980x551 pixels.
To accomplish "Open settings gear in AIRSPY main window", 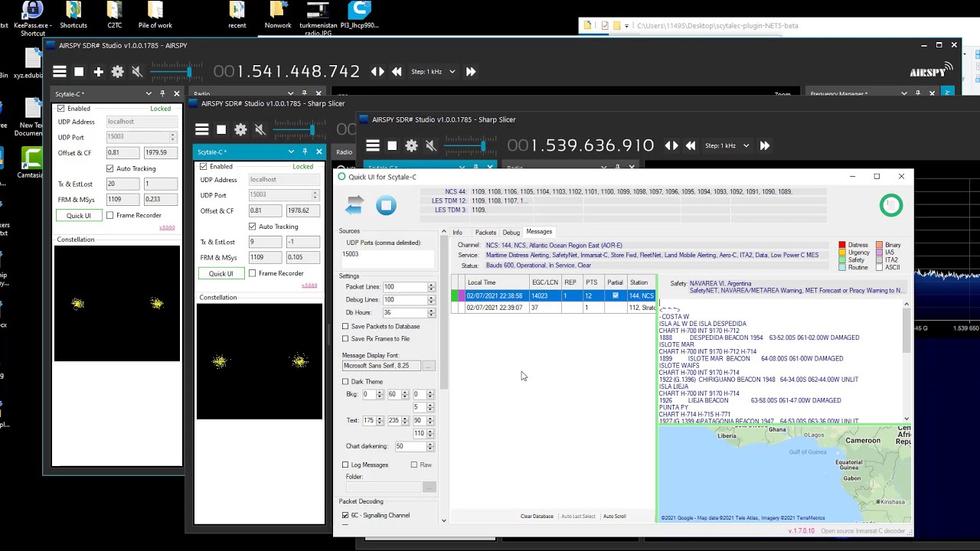I will coord(117,71).
